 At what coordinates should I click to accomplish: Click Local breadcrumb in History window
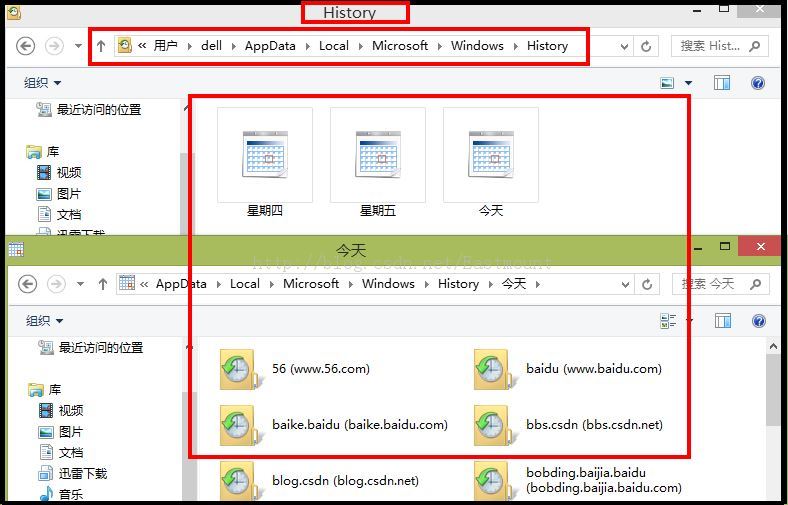(x=334, y=46)
